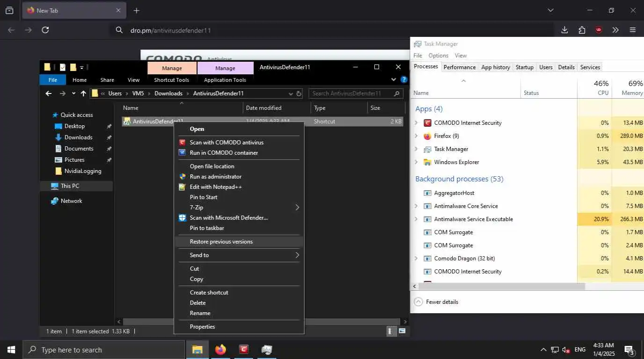Expand the Firefox (9) process group

pos(416,136)
